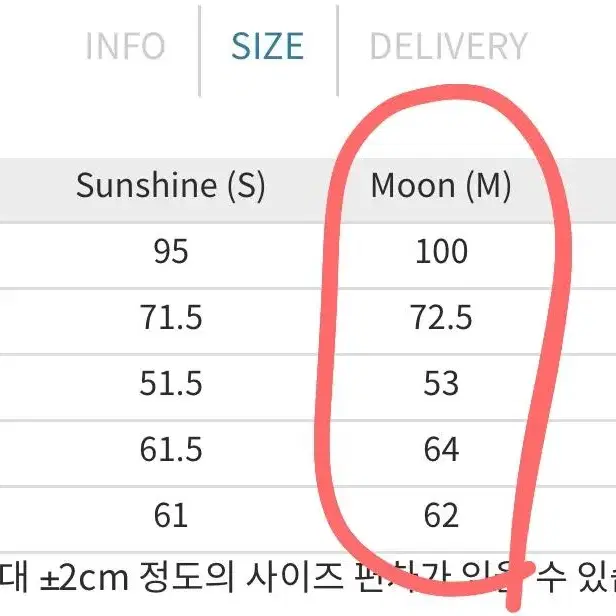
Task: Select the 53 measurement cell
Action: pyautogui.click(x=442, y=383)
